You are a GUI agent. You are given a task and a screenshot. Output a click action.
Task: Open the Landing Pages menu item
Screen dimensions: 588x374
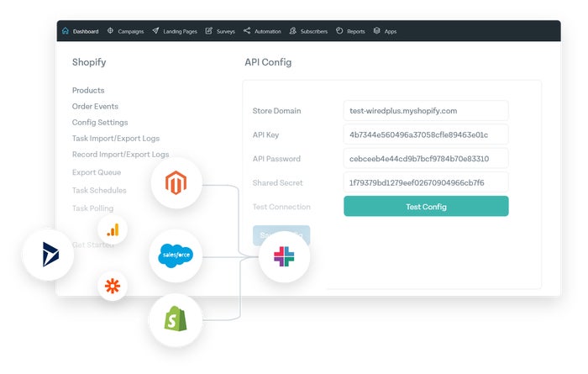pyautogui.click(x=180, y=31)
